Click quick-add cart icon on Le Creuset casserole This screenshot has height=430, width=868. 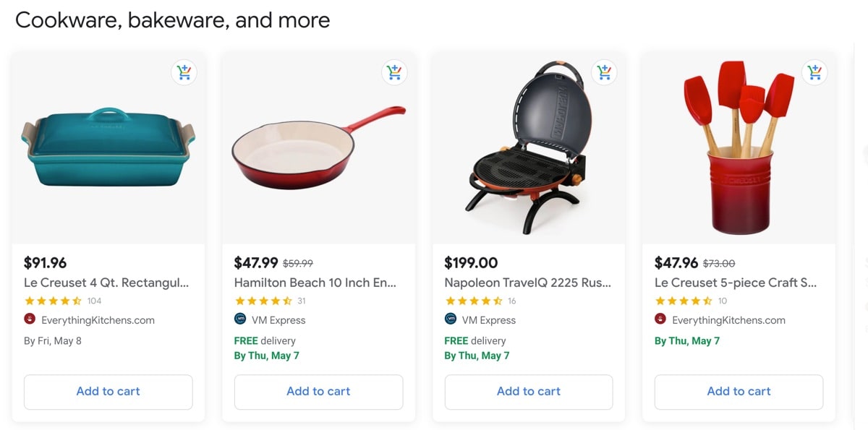point(184,72)
